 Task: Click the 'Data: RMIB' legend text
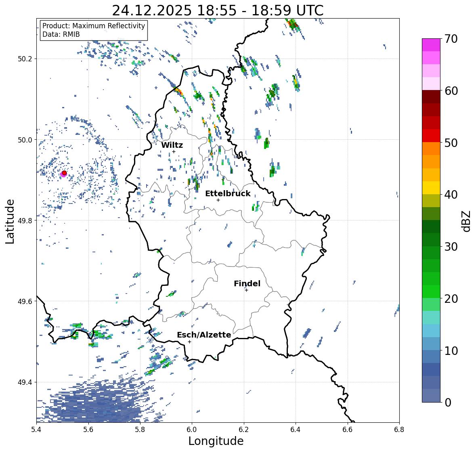point(61,34)
